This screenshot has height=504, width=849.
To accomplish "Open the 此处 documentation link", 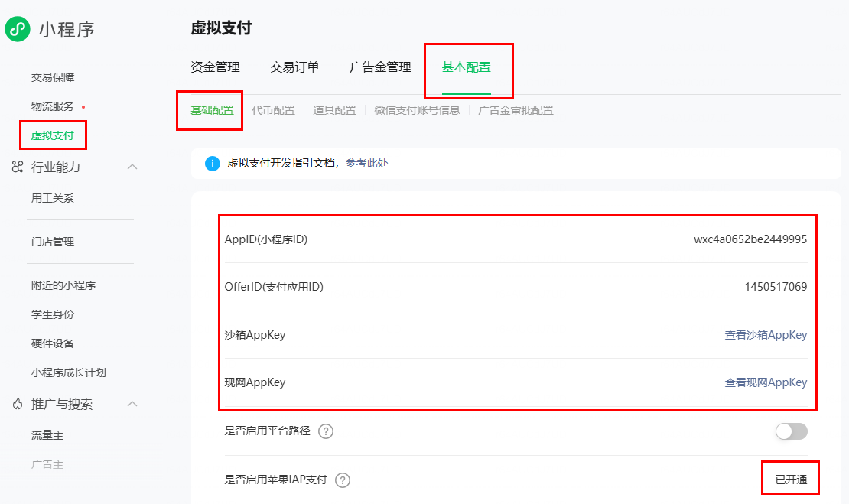I will 378,164.
